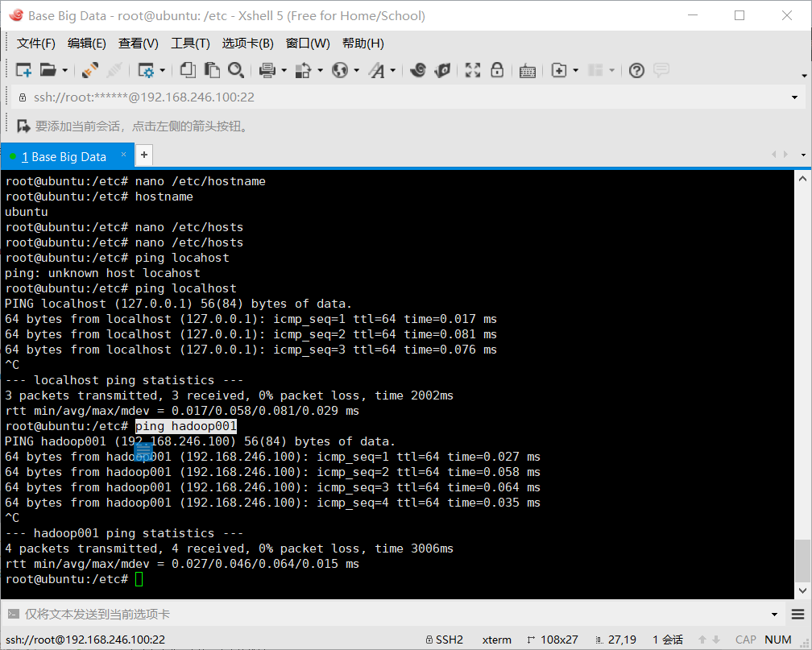
Task: Open the tab list dropdown arrow
Action: coord(803,155)
